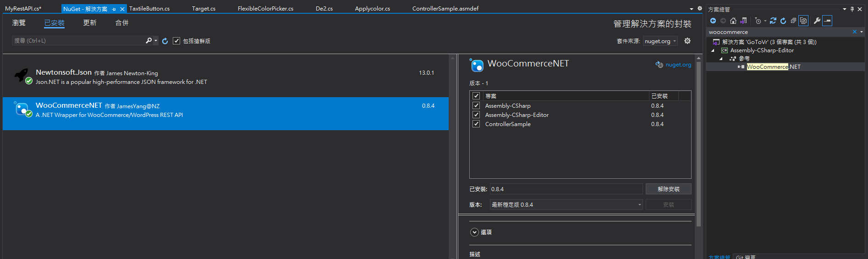The image size is (868, 259).
Task: Click the 參考 references icon
Action: 733,59
